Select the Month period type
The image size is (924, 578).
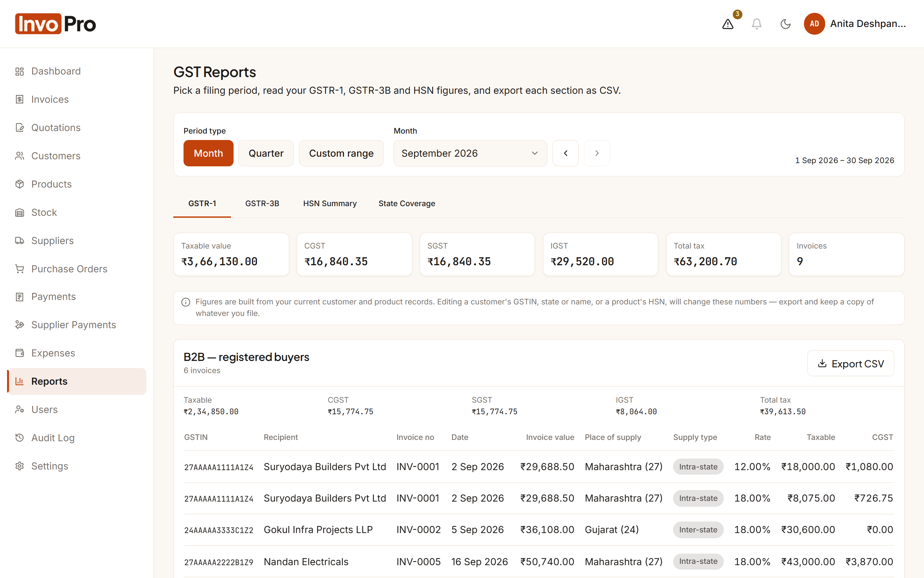point(208,153)
